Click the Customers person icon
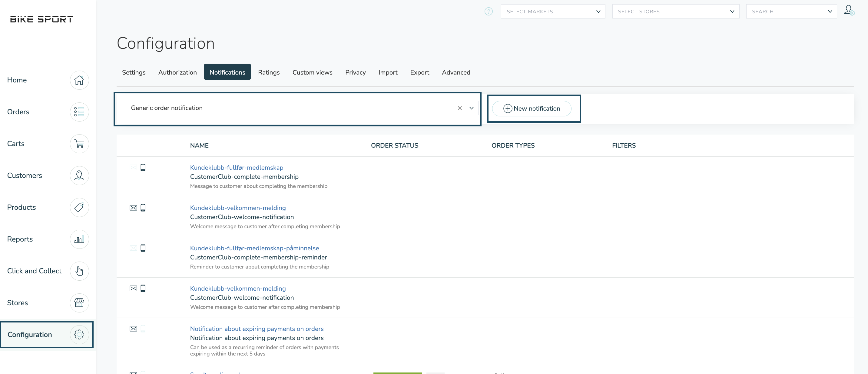Screen dimensions: 868x374 (x=79, y=176)
